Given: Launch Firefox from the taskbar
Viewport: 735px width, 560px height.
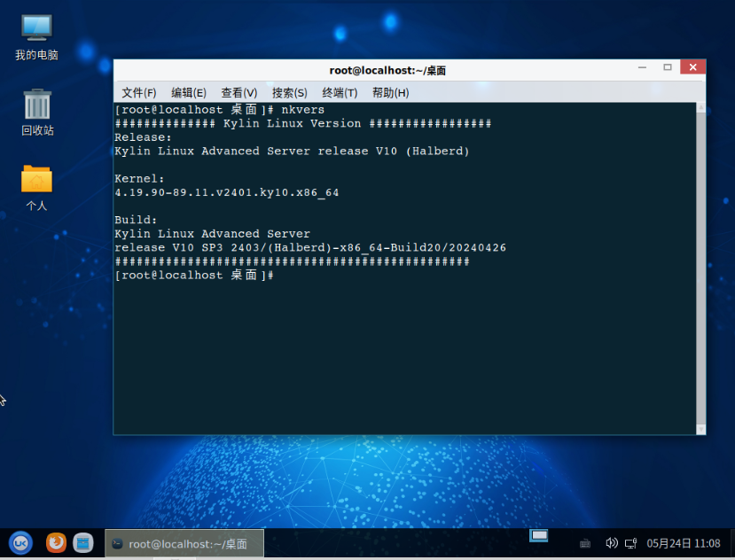Looking at the screenshot, I should pyautogui.click(x=56, y=543).
